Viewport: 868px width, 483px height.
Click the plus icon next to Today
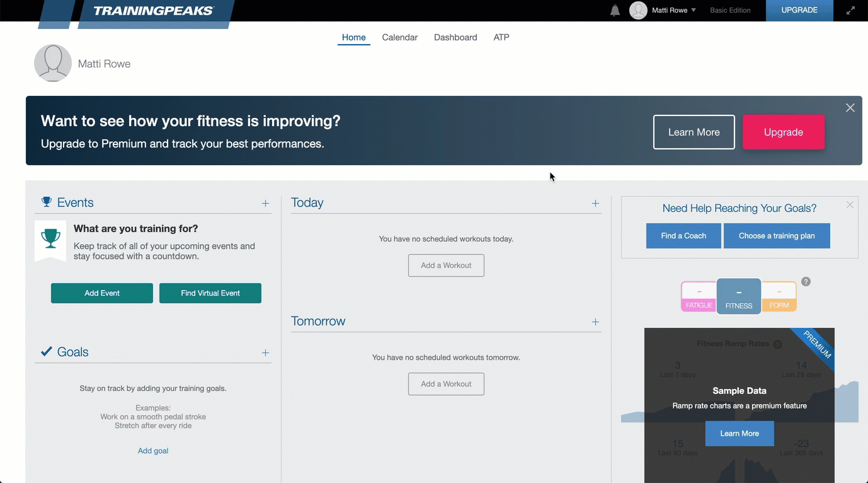click(x=595, y=203)
